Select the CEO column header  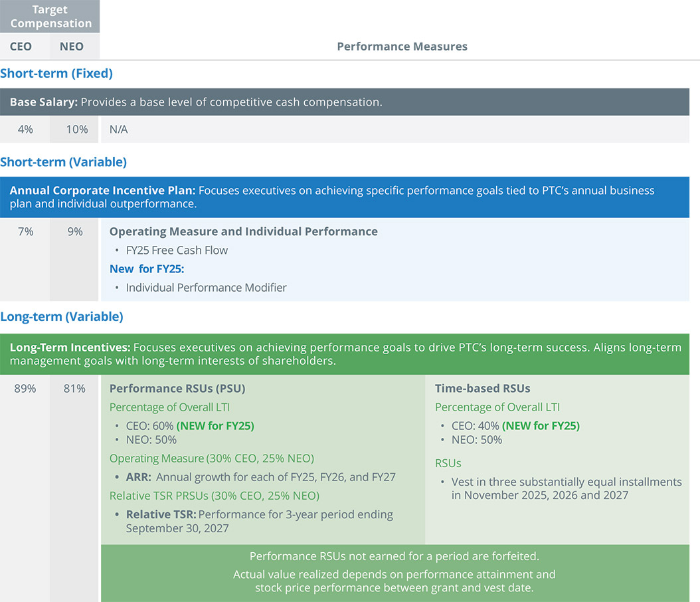click(x=21, y=47)
